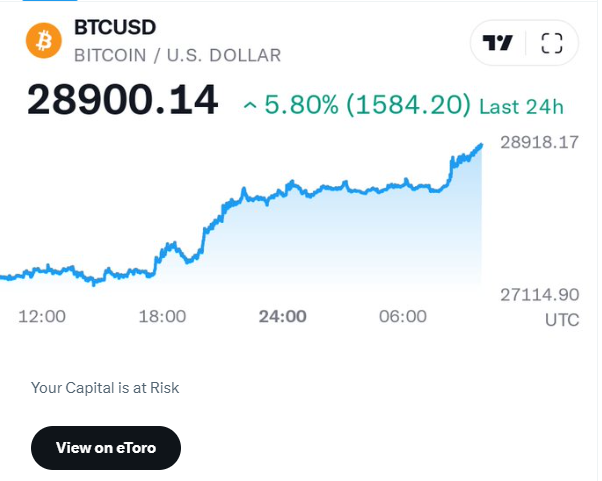Image resolution: width=602 pixels, height=481 pixels.
Task: Select the current price 28900.14
Action: [122, 101]
